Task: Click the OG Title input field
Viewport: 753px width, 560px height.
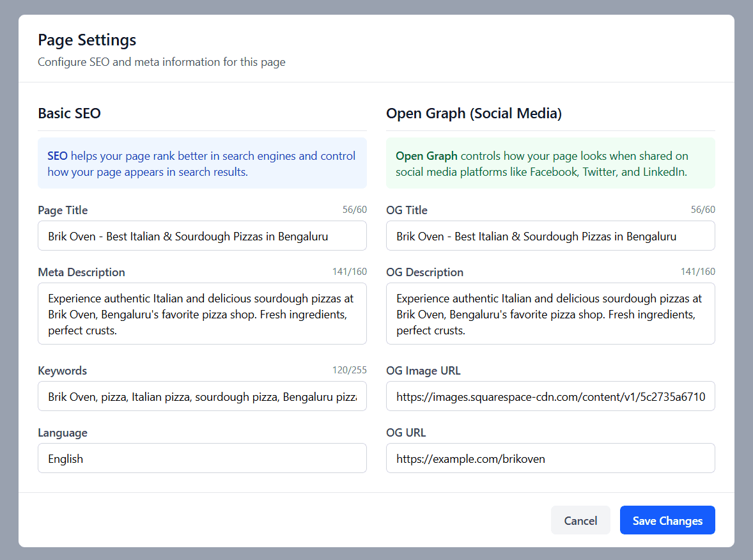Action: pos(550,235)
